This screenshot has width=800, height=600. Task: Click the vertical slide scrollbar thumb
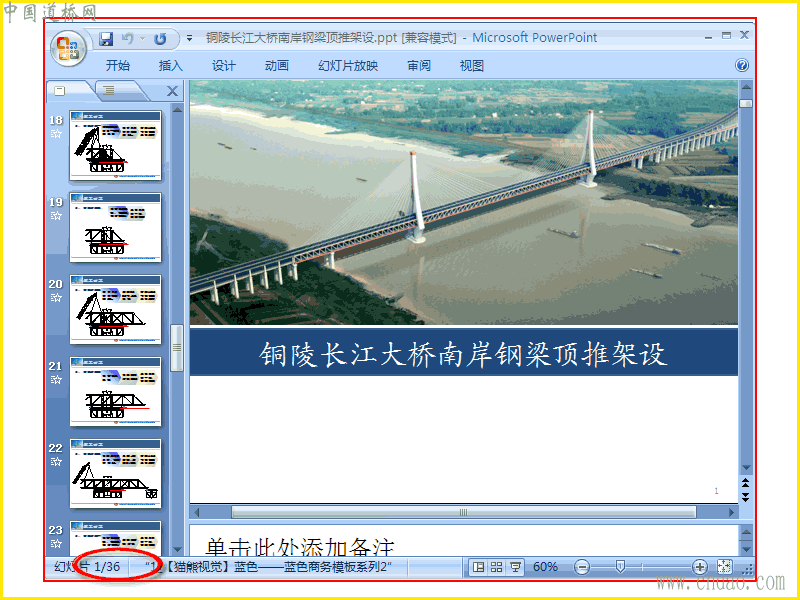pyautogui.click(x=746, y=103)
